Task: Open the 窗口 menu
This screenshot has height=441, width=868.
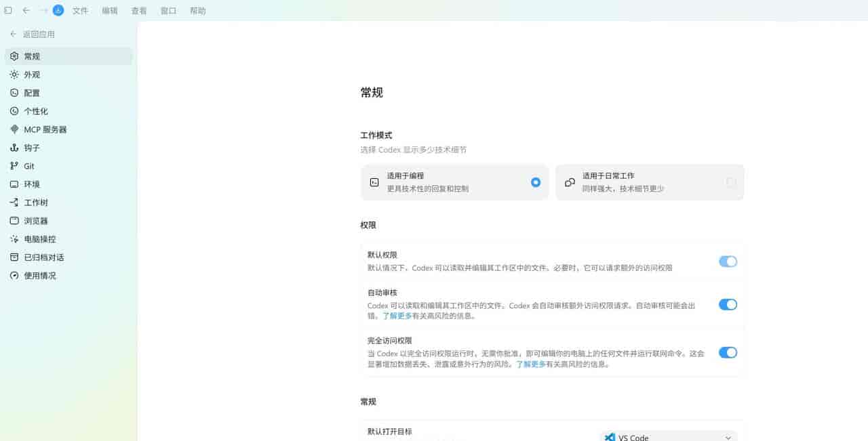Action: tap(168, 11)
